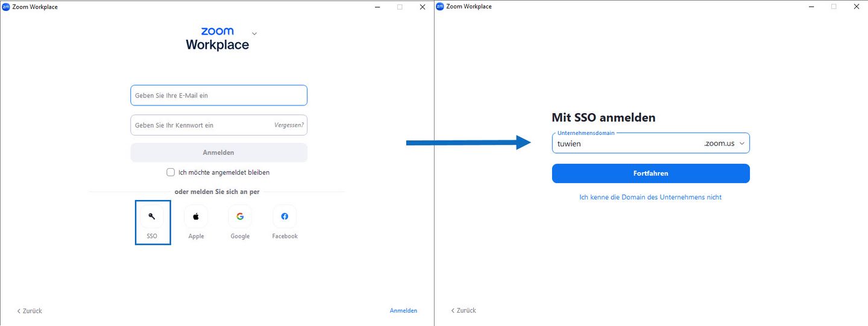This screenshot has height=326, width=868.
Task: Click the E-Mail input field
Action: [219, 95]
